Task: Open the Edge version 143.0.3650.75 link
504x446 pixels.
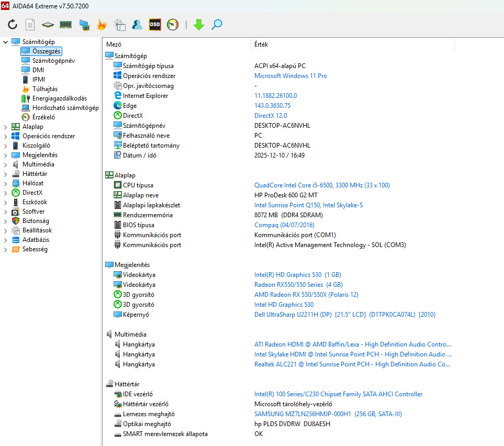Action: (x=272, y=106)
